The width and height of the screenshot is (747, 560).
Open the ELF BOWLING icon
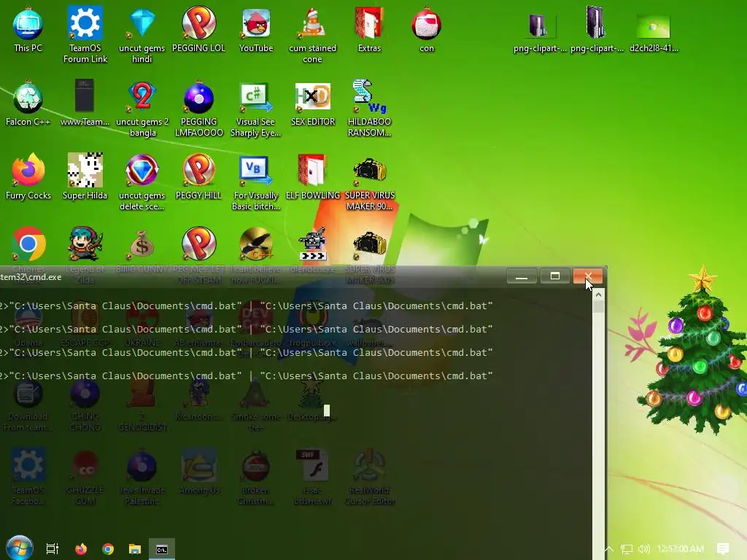tap(312, 177)
